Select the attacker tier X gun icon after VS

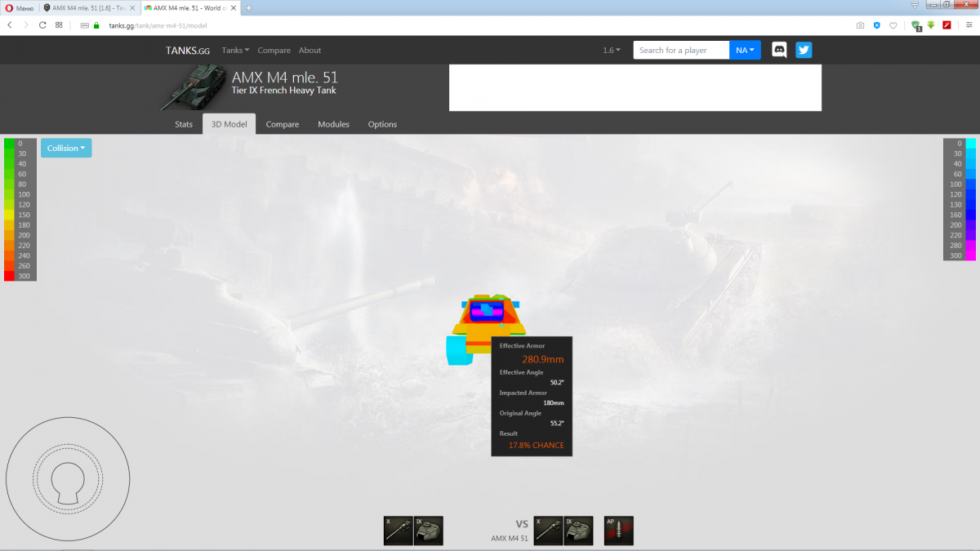pos(549,531)
